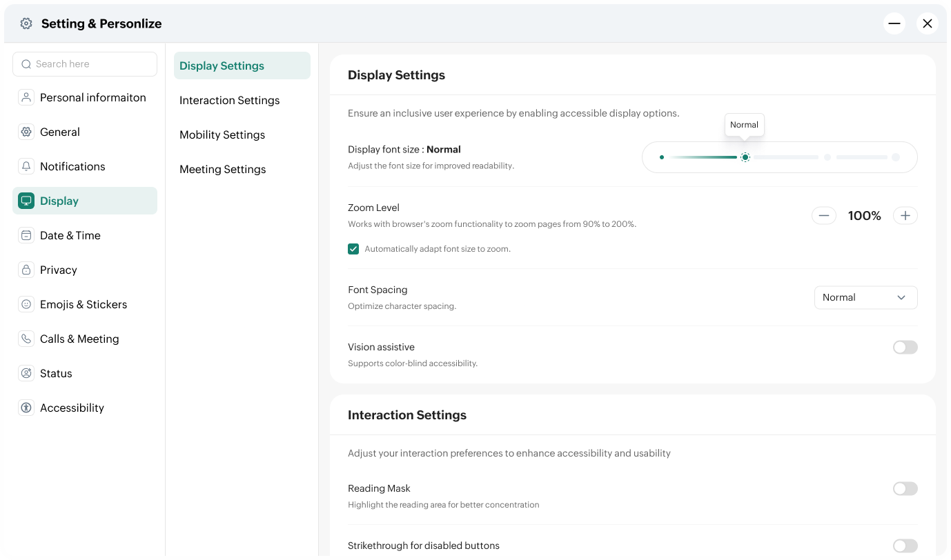Click the Notifications bell icon

26,166
